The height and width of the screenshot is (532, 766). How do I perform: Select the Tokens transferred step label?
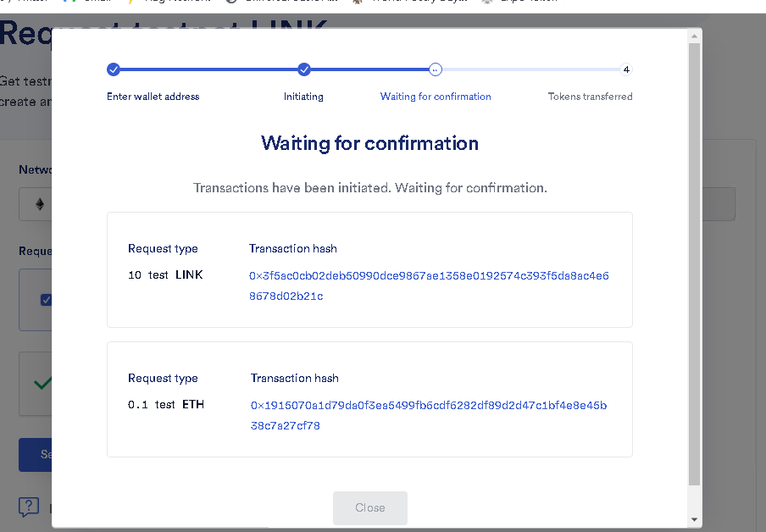click(590, 97)
